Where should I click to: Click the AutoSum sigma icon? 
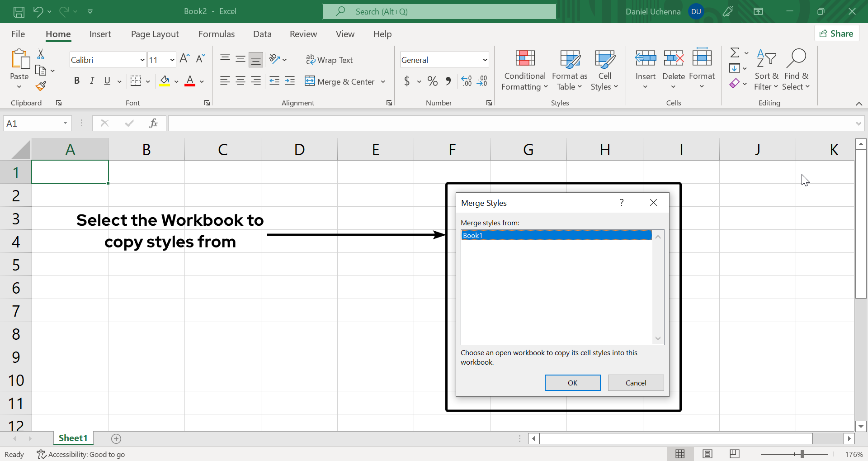tap(735, 53)
